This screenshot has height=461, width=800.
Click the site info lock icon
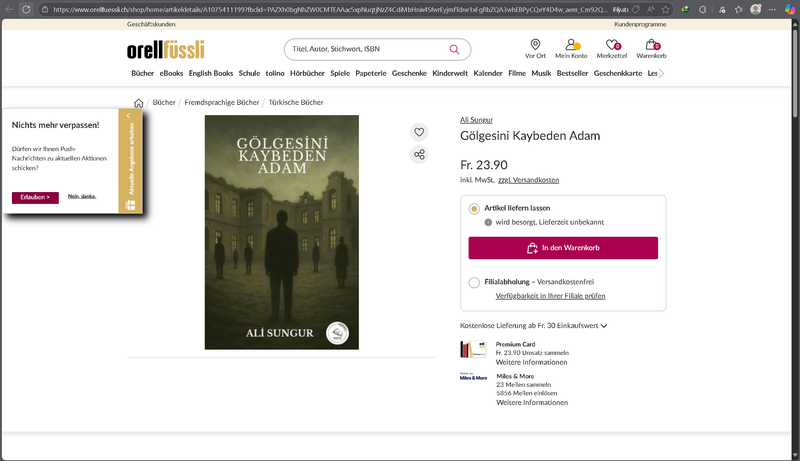point(45,9)
